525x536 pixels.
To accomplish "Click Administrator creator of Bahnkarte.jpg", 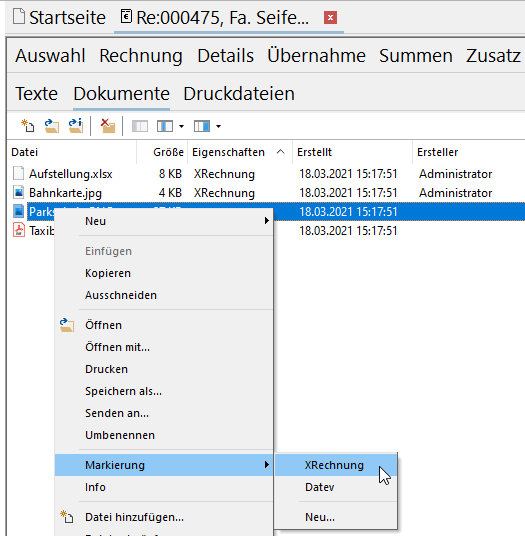I will (455, 193).
